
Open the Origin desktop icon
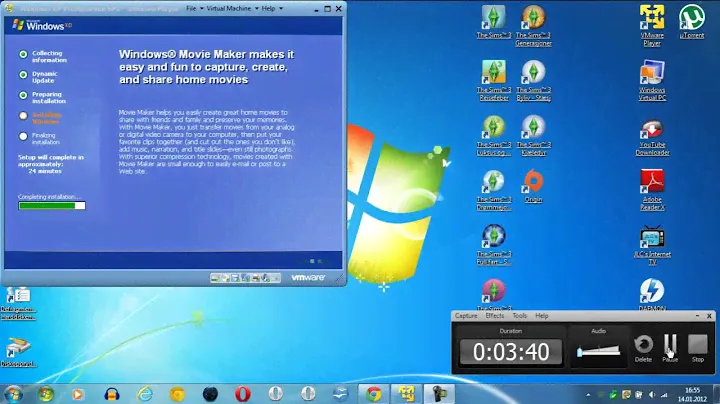(x=534, y=182)
